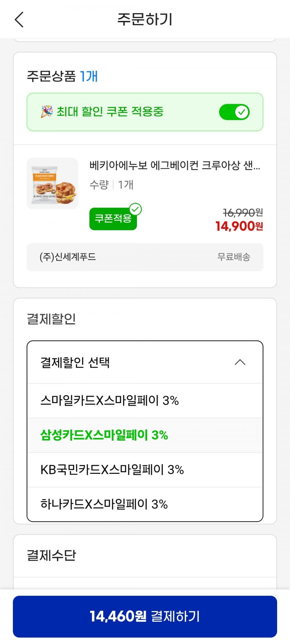
Task: Tap the 결제수단 section header
Action: (51, 556)
